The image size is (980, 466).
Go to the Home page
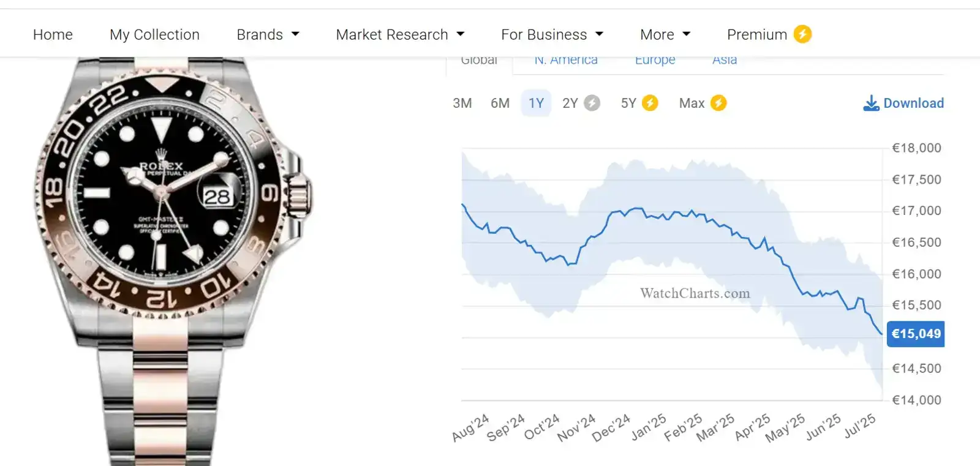[53, 35]
